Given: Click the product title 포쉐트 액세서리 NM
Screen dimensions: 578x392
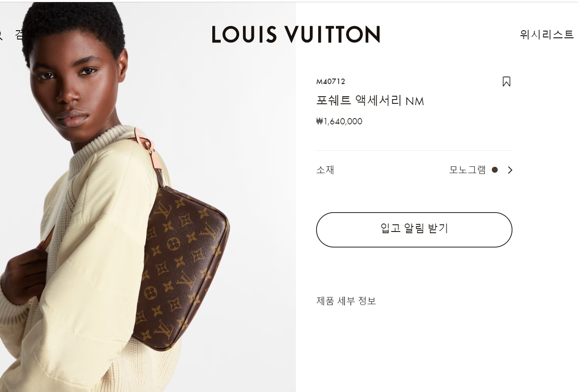Looking at the screenshot, I should click(x=370, y=101).
